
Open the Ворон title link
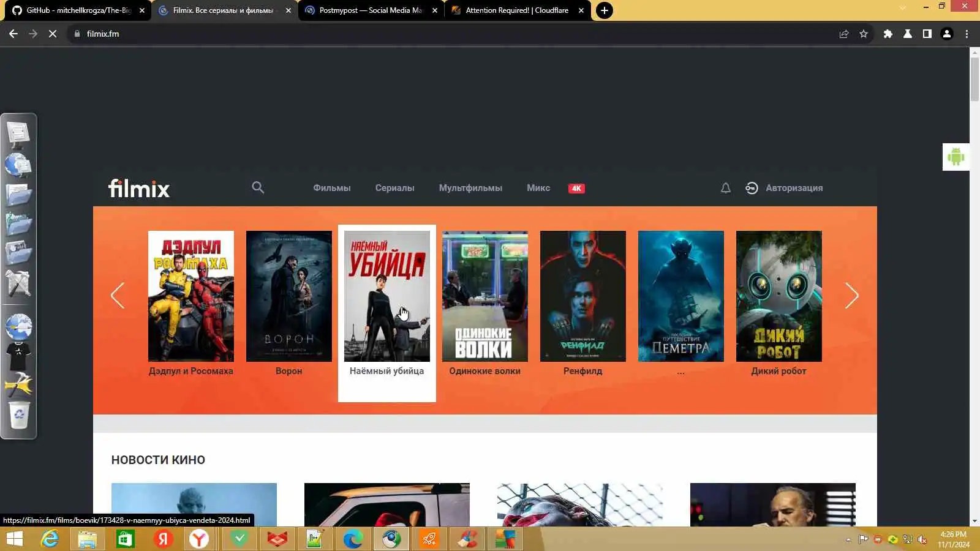[289, 371]
